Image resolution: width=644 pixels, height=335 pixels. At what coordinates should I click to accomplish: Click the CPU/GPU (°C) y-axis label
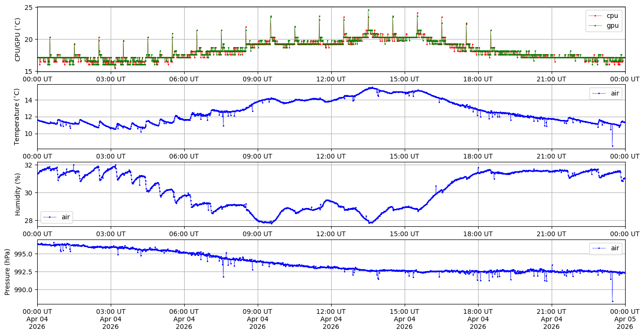pos(18,40)
